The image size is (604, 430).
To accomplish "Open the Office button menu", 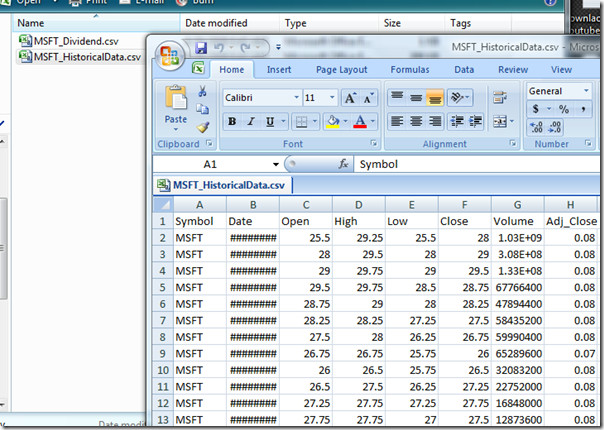I will click(170, 56).
